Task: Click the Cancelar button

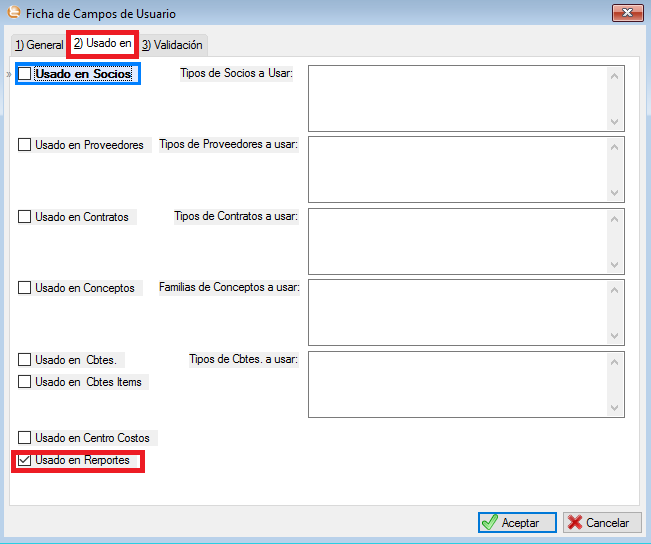Action: pos(602,522)
